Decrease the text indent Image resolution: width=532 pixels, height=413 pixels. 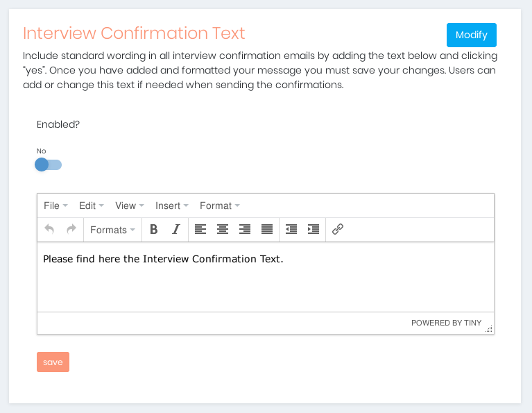pos(291,230)
